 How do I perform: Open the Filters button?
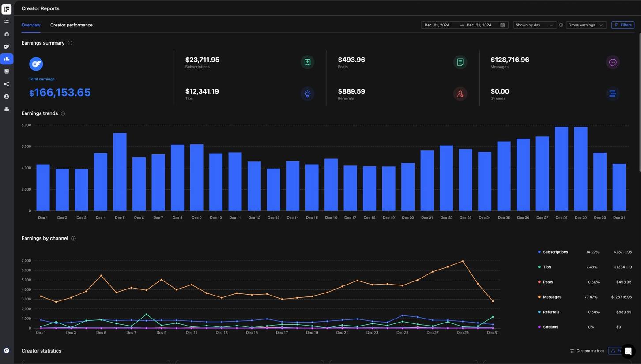coord(623,25)
